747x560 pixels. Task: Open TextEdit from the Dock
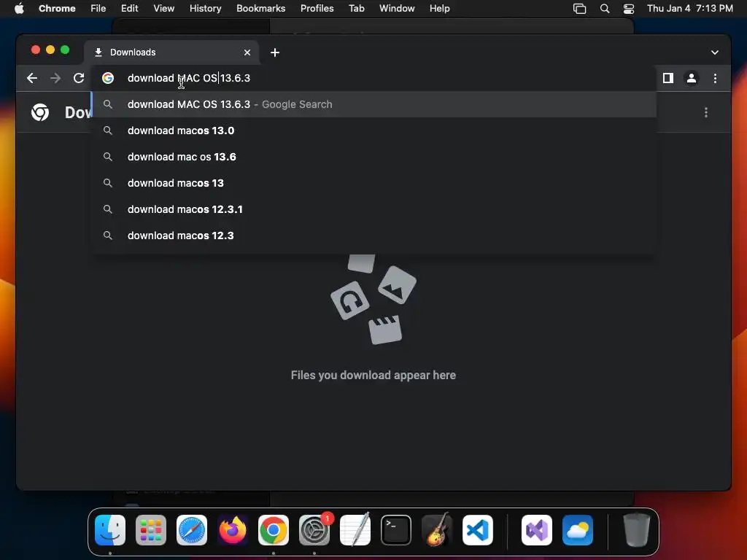(355, 529)
